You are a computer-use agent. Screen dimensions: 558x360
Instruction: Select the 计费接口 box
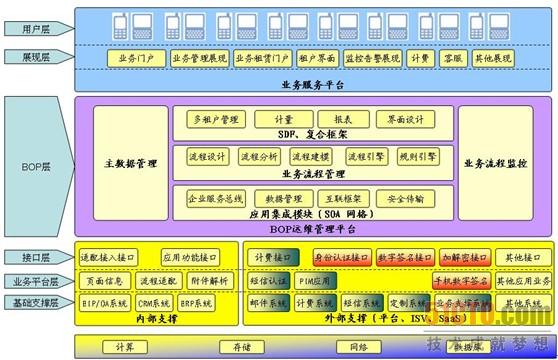pyautogui.click(x=273, y=257)
